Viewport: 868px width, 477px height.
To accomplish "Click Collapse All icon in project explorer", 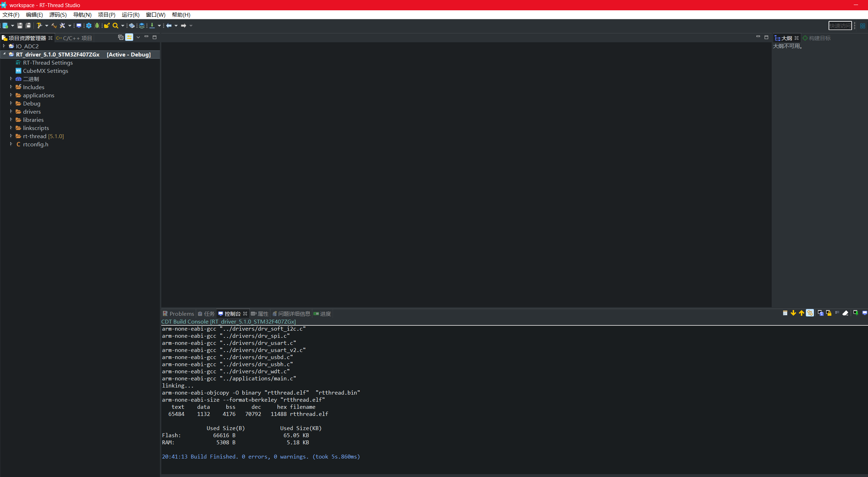I will pos(121,37).
